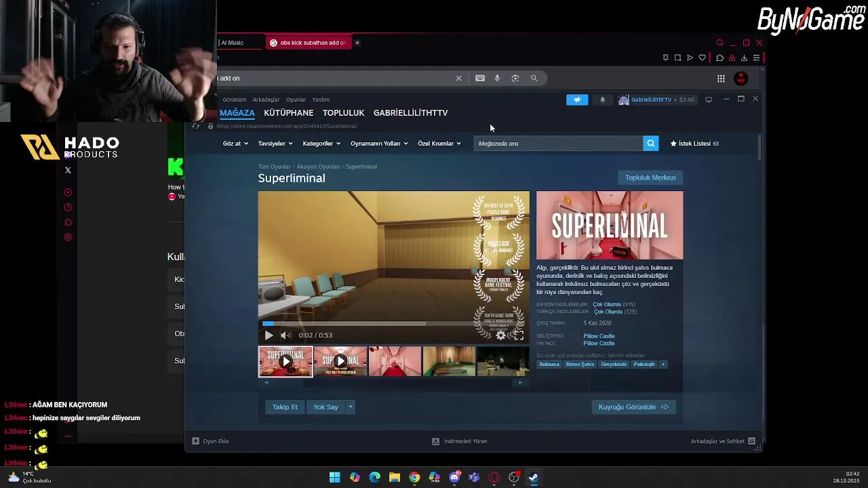Open the Steam notifications bell
The image size is (868, 488).
(x=602, y=100)
